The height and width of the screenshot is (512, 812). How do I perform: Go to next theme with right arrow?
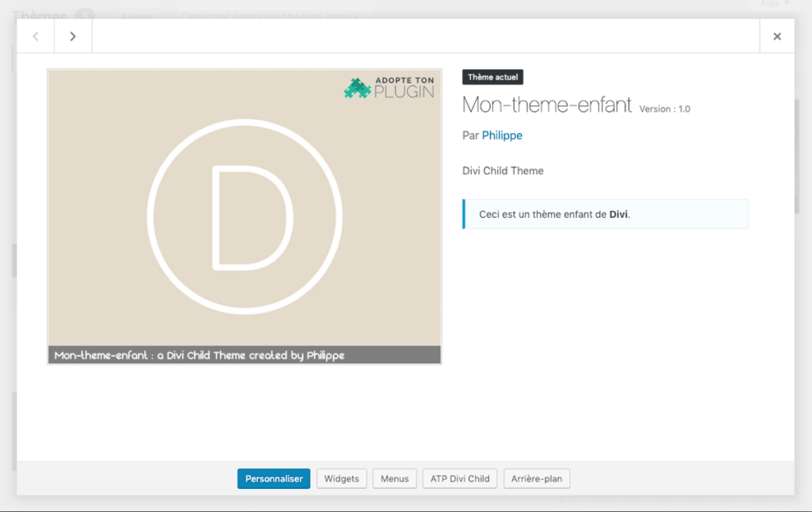[x=73, y=36]
